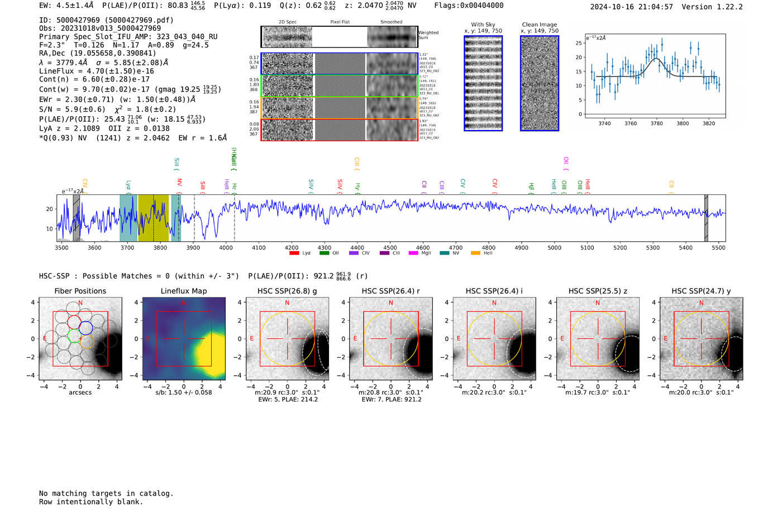The image size is (782, 532).
Task: Open the HSC SSP(26.4) i cutout
Action: coord(494,339)
